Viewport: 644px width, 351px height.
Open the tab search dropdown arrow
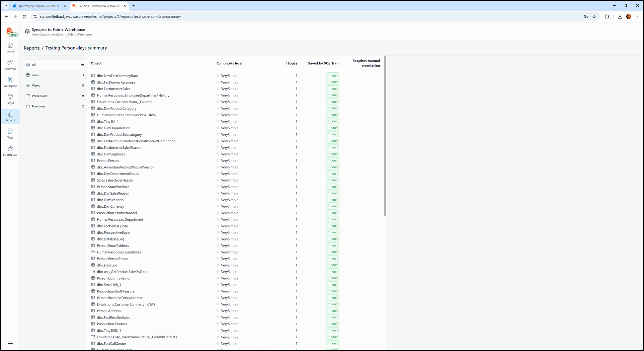coord(6,6)
